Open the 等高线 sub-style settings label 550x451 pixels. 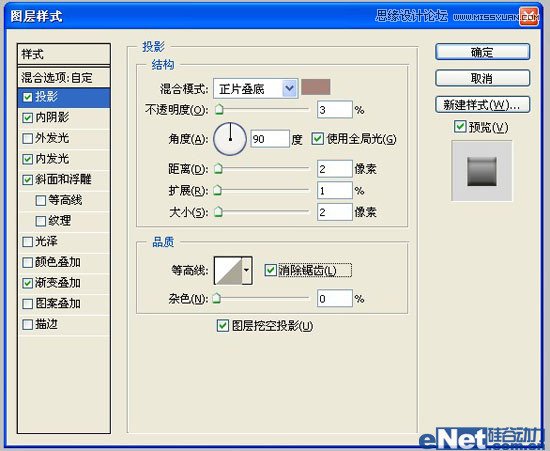[x=65, y=200]
